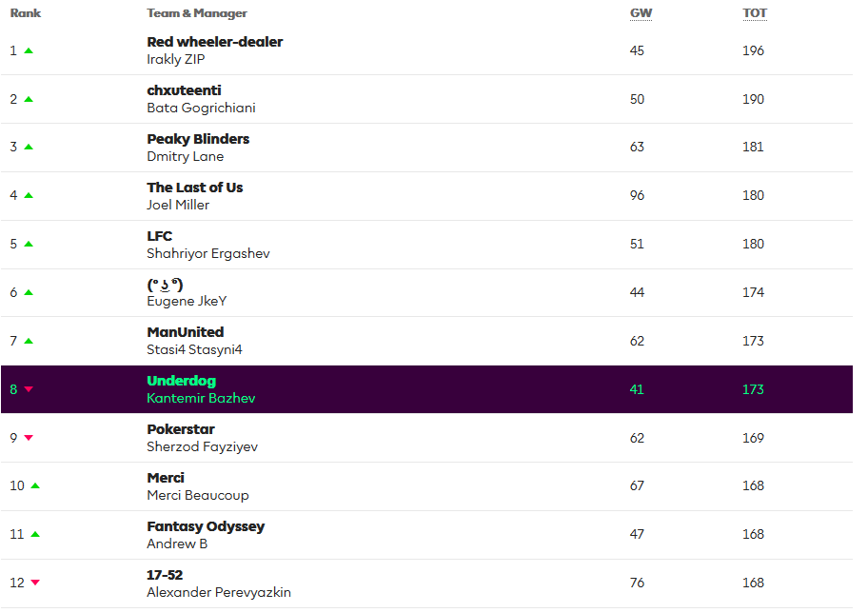Click red down arrow beside rank 9
Image resolution: width=868 pixels, height=613 pixels.
[x=29, y=438]
